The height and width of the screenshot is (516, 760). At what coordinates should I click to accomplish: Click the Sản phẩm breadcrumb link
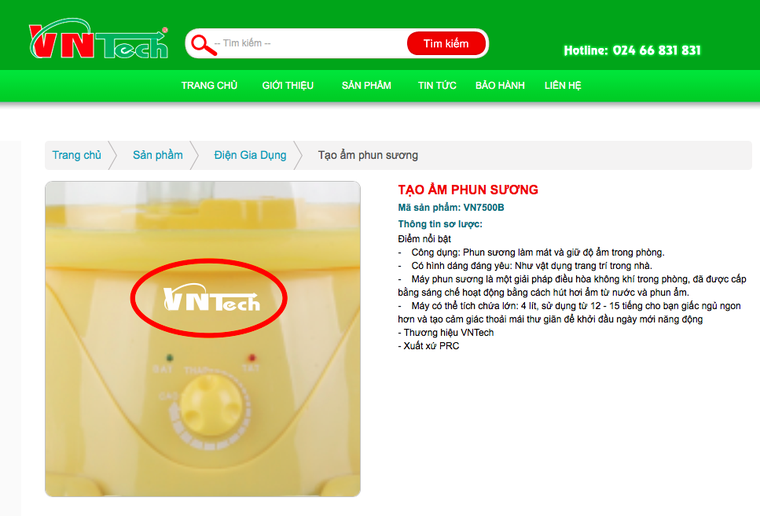click(158, 155)
